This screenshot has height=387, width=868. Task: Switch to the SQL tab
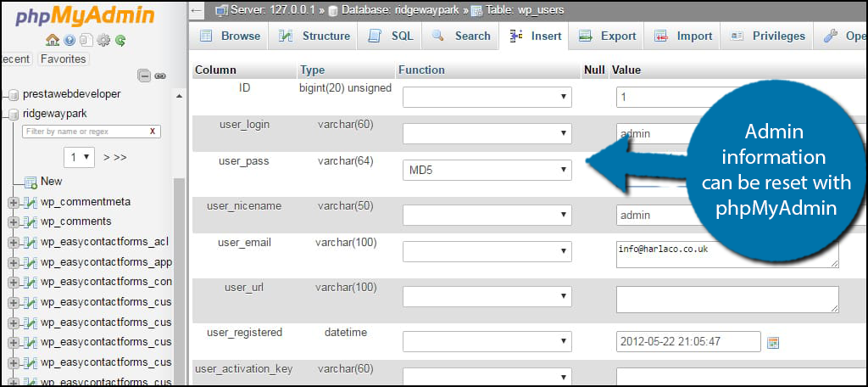(x=391, y=36)
